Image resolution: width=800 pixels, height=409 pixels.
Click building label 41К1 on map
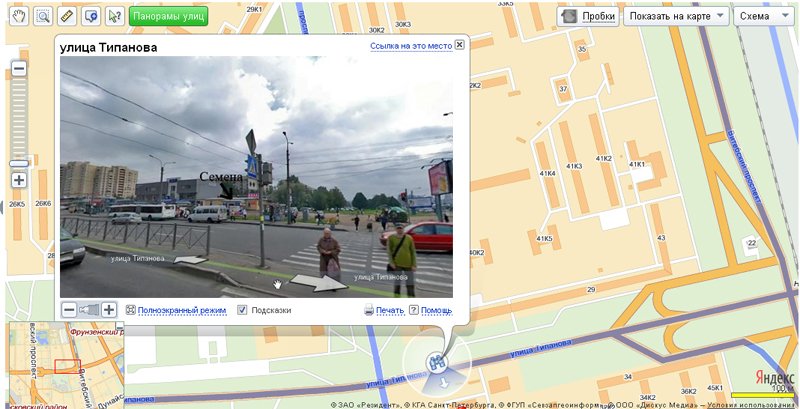tap(637, 164)
